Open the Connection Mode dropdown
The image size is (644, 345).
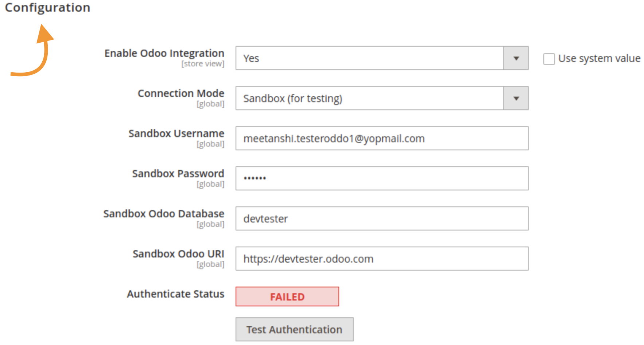382,98
